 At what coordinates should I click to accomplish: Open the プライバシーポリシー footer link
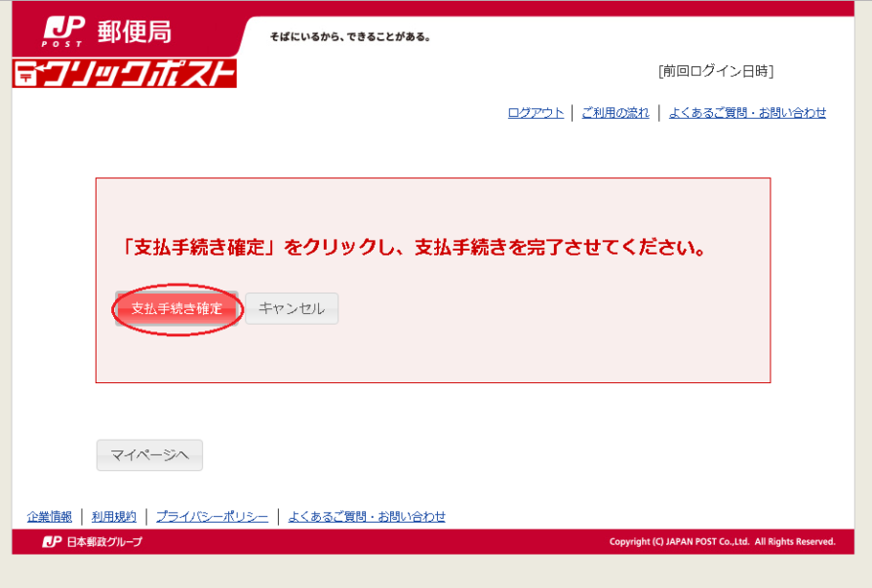[x=212, y=517]
